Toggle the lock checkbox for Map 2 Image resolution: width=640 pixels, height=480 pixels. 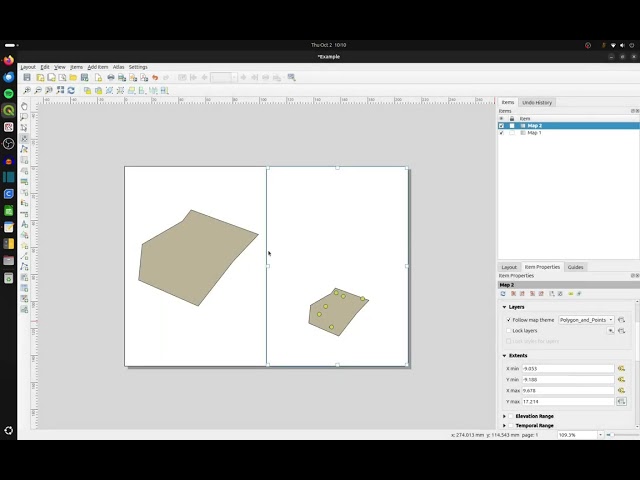[512, 126]
